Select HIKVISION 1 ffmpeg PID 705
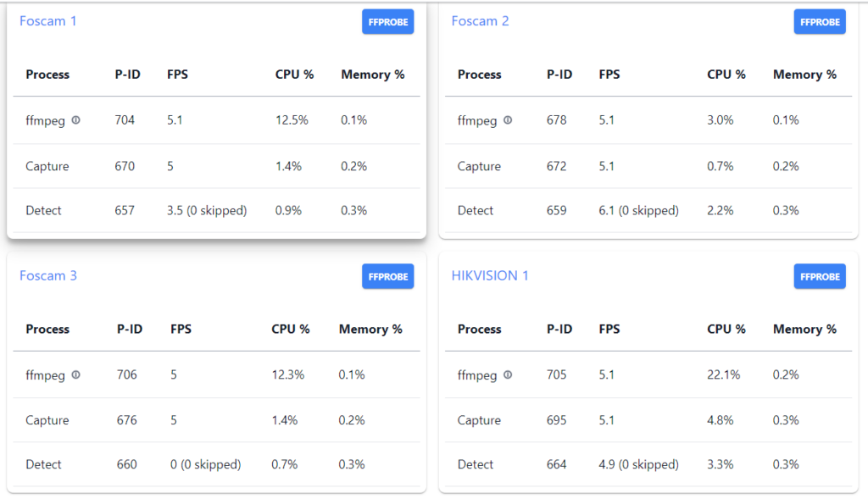The image size is (868, 499). [x=557, y=374]
